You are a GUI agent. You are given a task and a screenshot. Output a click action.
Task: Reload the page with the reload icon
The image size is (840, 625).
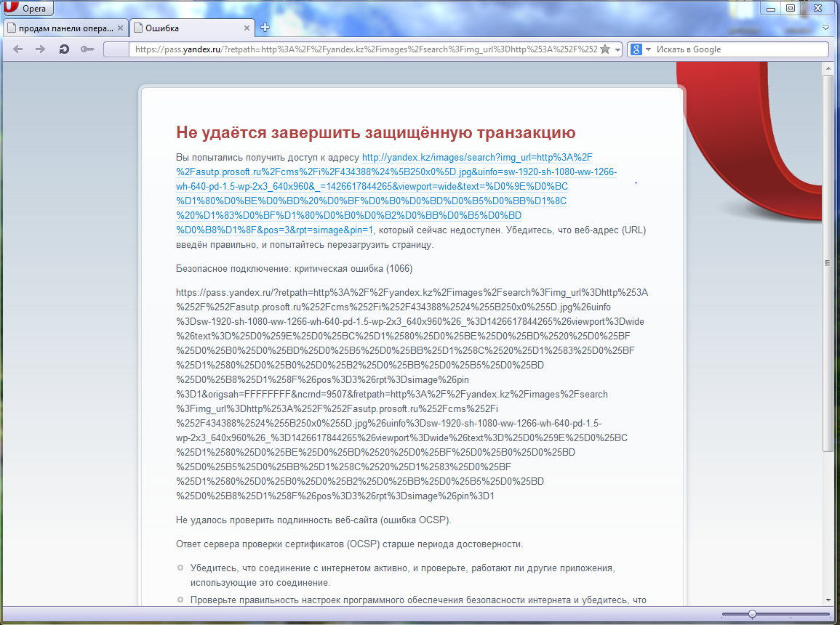pyautogui.click(x=64, y=49)
